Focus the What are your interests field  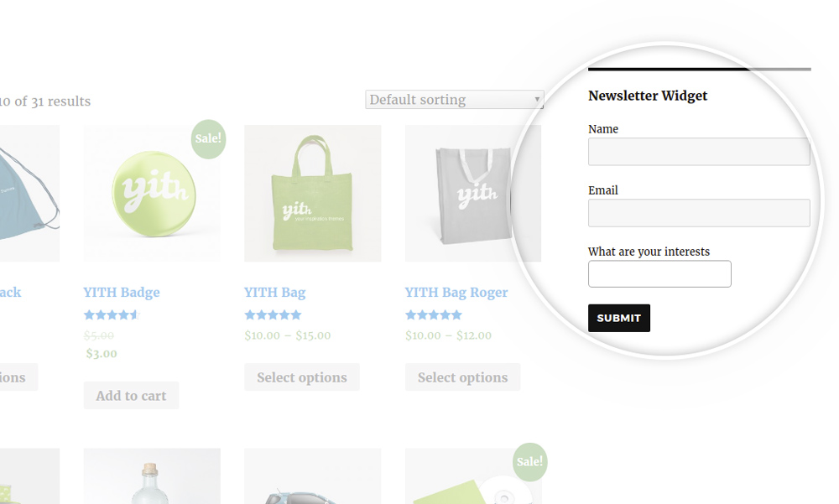pos(659,274)
